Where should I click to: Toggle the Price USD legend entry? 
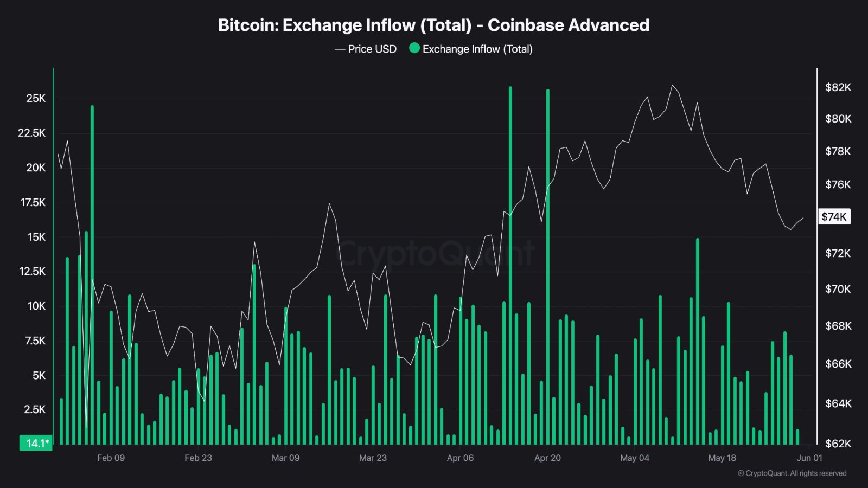366,49
